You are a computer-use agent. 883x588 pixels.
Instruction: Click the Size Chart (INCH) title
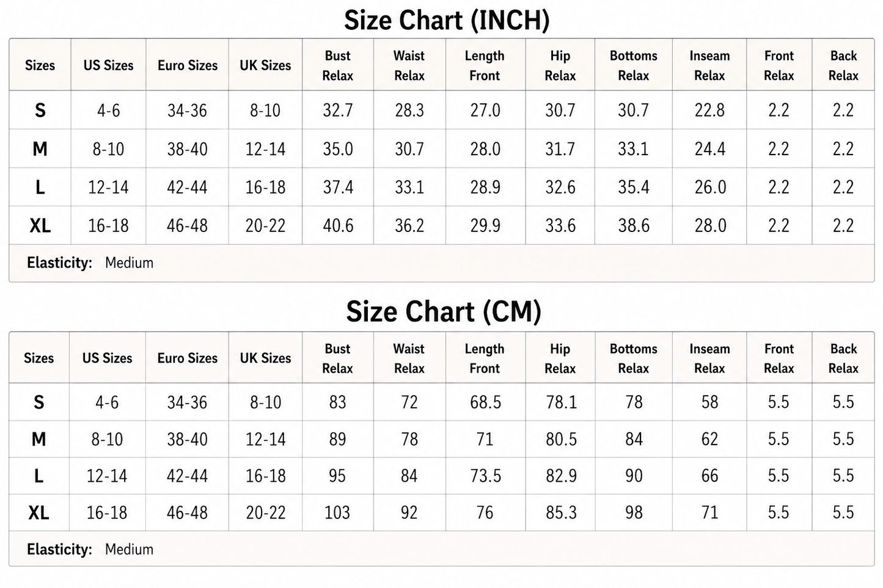coord(447,20)
